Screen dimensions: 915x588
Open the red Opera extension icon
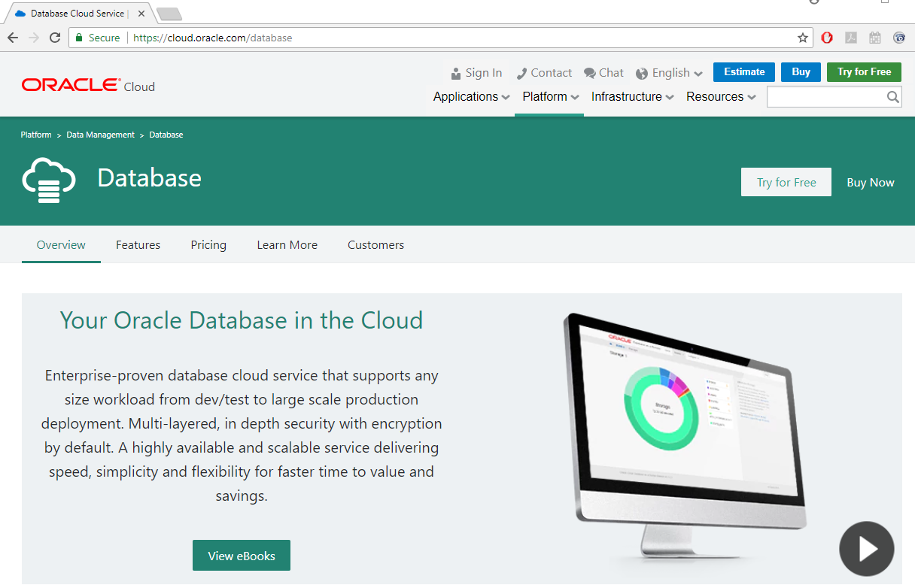click(827, 38)
